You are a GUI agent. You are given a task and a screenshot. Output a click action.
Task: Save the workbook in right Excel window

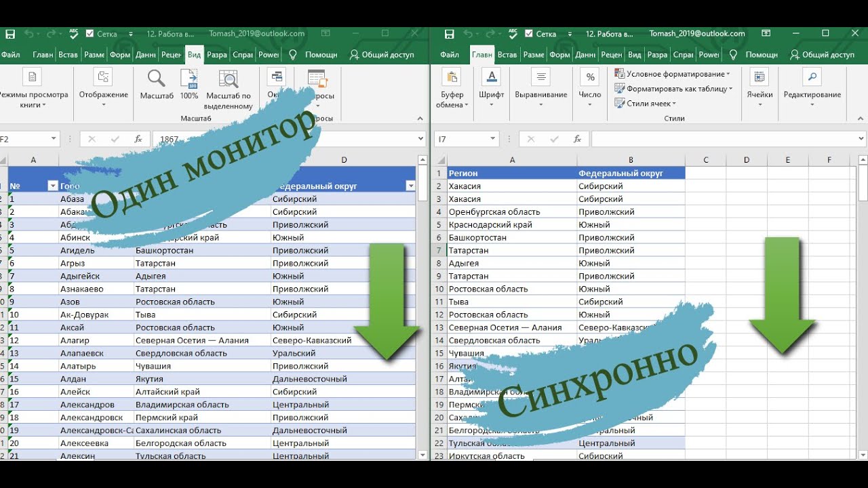click(x=449, y=33)
